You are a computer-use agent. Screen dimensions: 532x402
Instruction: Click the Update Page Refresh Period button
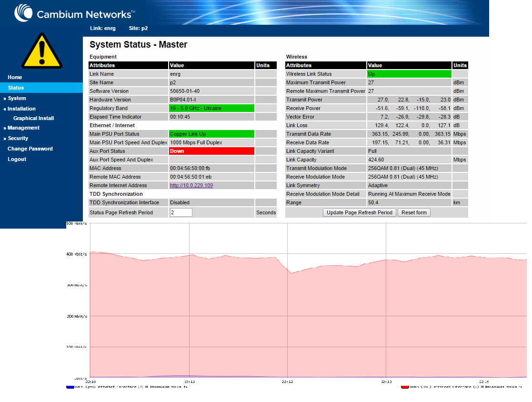coord(359,212)
